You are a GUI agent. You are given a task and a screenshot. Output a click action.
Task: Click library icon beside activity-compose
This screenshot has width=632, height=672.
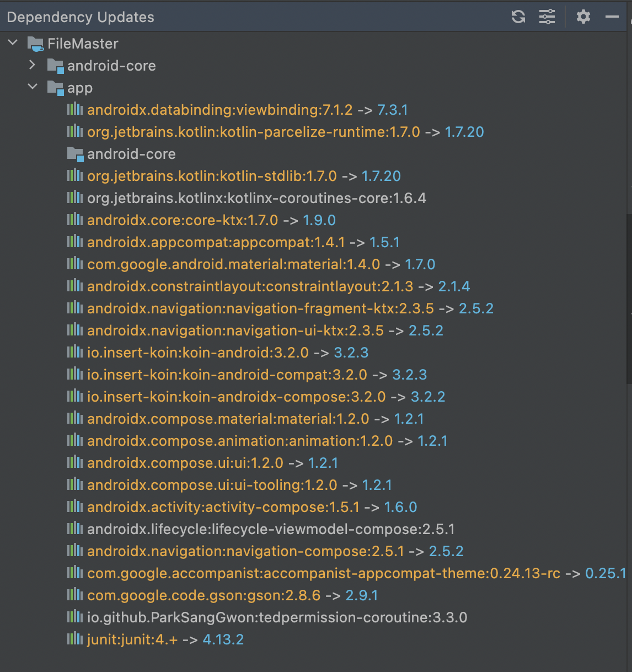pyautogui.click(x=75, y=506)
